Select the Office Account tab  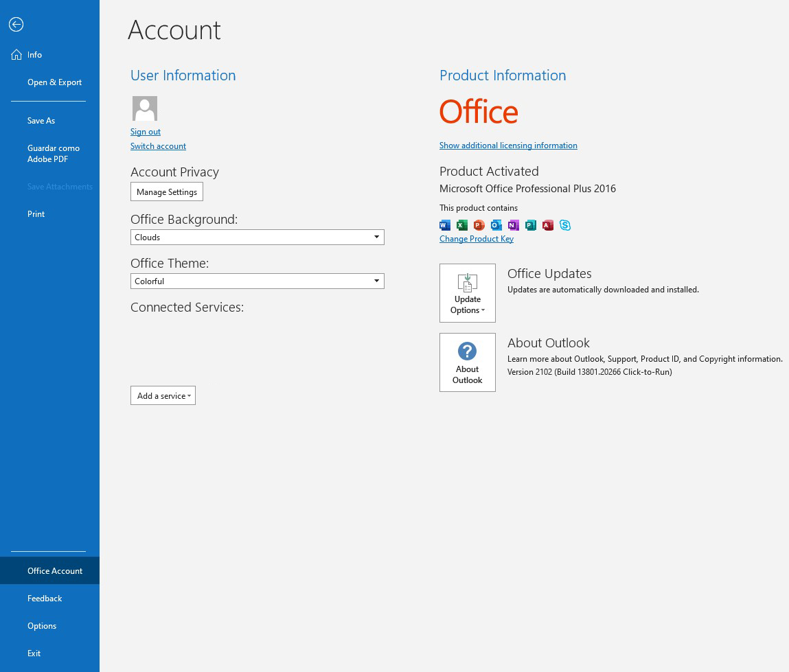point(50,570)
